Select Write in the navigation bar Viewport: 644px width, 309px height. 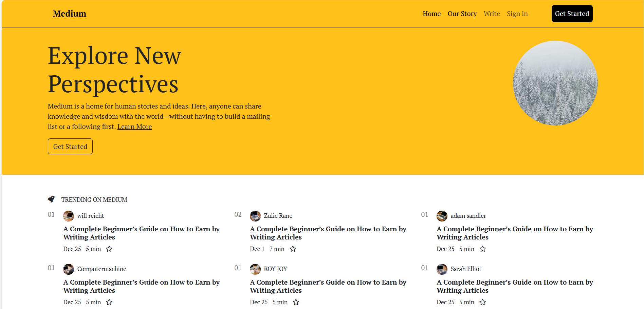click(x=492, y=14)
